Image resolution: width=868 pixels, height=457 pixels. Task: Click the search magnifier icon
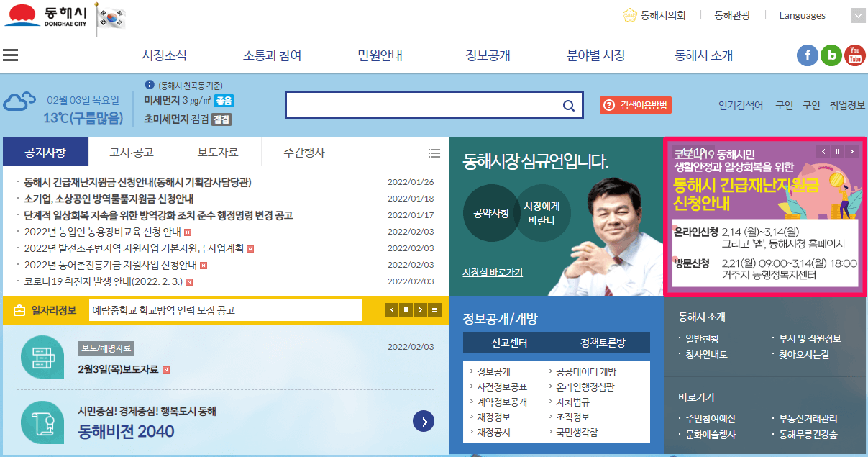569,105
